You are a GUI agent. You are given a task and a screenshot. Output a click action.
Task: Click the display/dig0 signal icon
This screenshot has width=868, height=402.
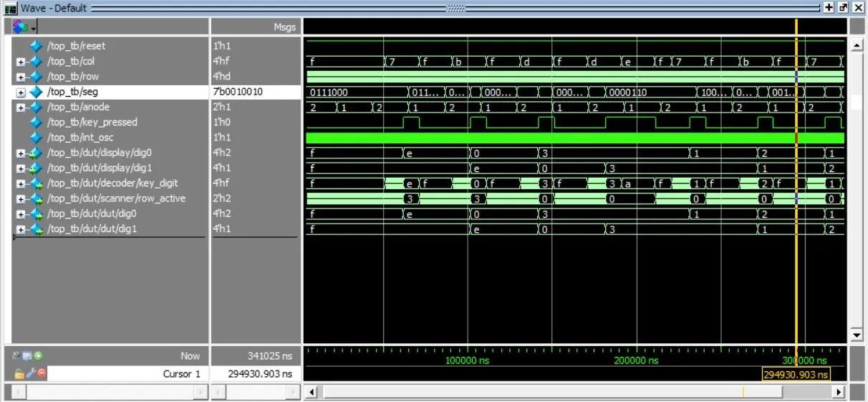pyautogui.click(x=36, y=153)
